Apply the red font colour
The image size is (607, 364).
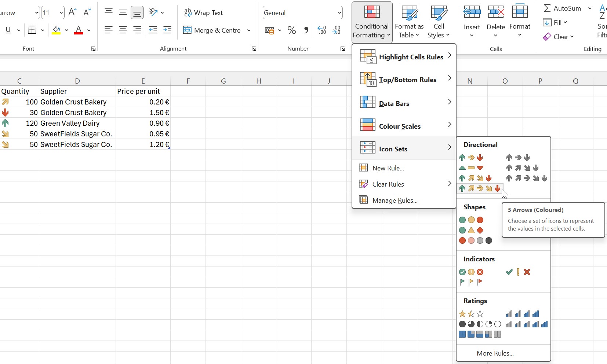(x=79, y=30)
